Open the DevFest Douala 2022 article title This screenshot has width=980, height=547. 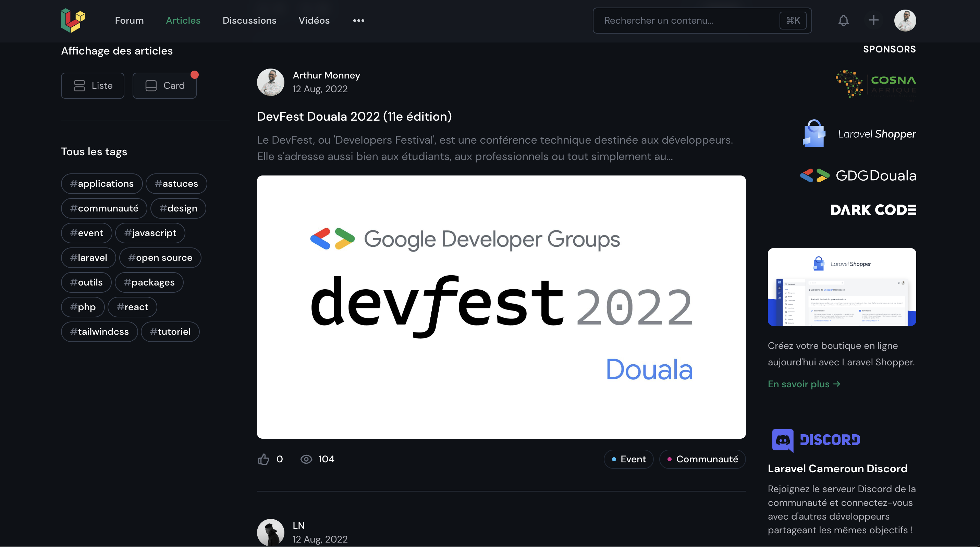[354, 117]
